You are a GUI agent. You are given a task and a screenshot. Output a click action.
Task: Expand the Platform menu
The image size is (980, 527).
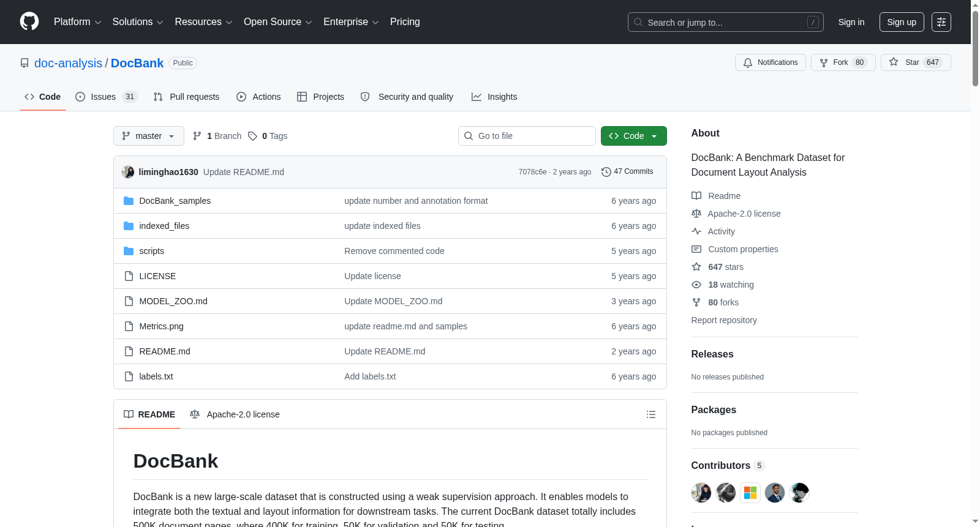point(78,22)
